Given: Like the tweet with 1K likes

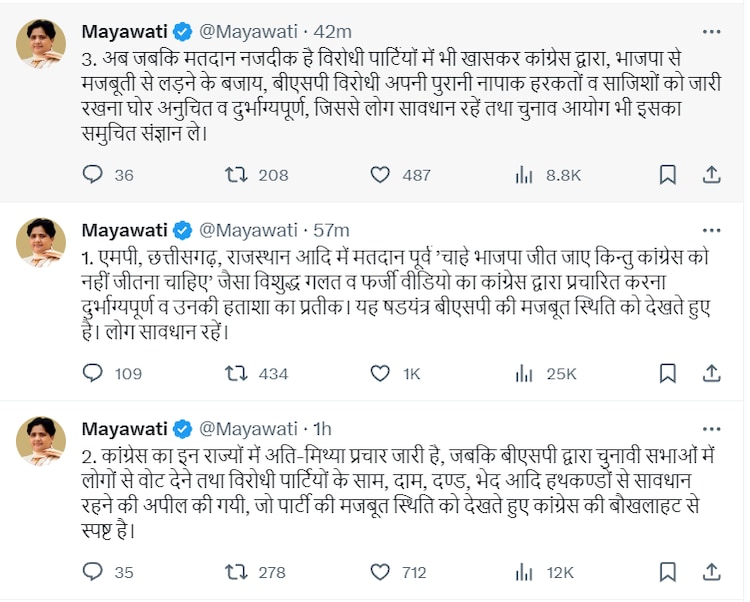Looking at the screenshot, I should (380, 374).
